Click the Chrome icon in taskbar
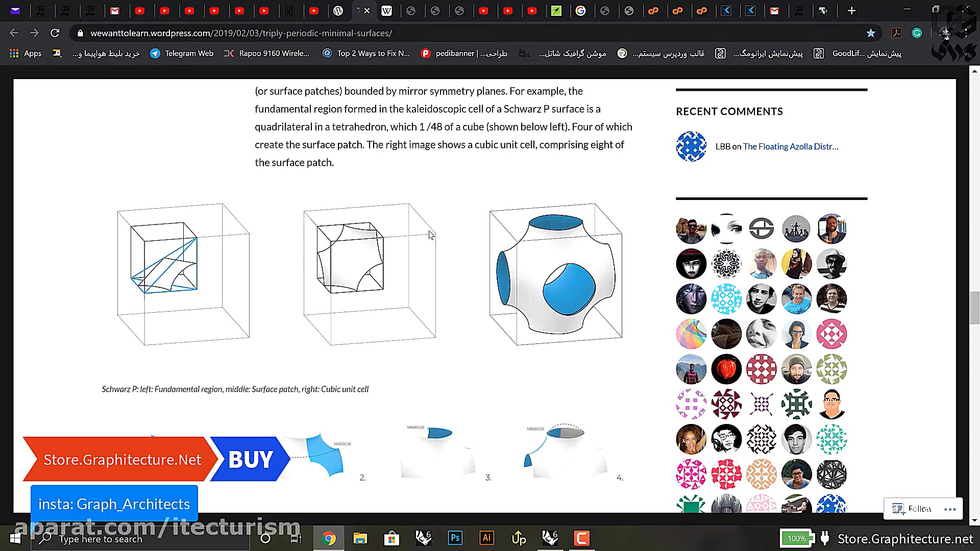This screenshot has width=980, height=551. pos(329,538)
